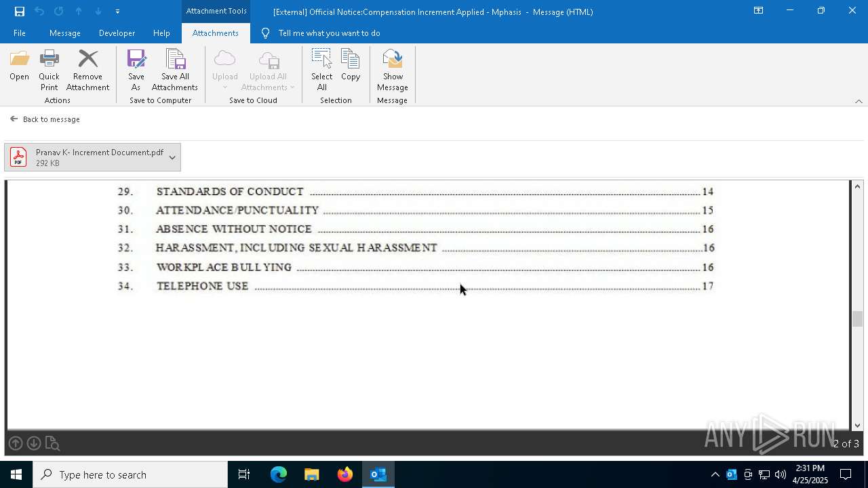The image size is (868, 488).
Task: Open the volume control in system tray
Action: click(781, 474)
